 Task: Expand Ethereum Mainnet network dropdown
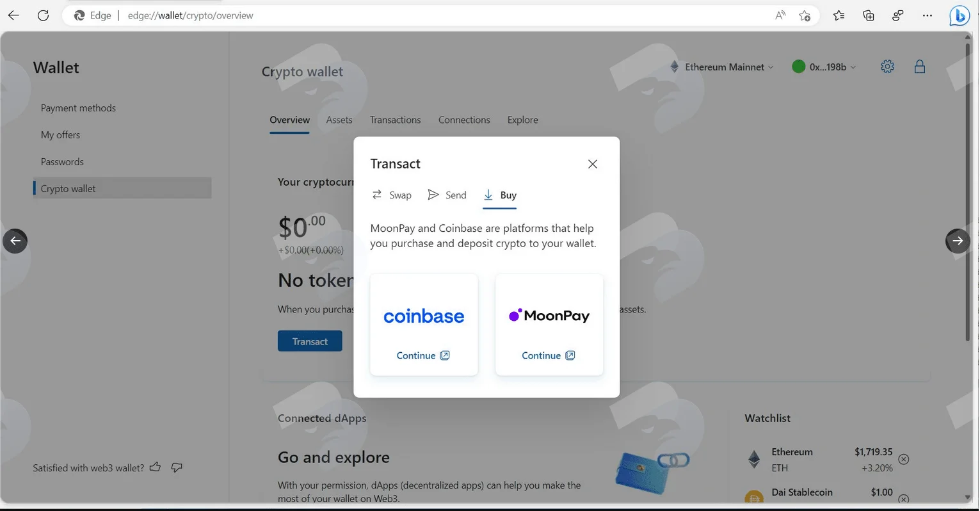721,67
